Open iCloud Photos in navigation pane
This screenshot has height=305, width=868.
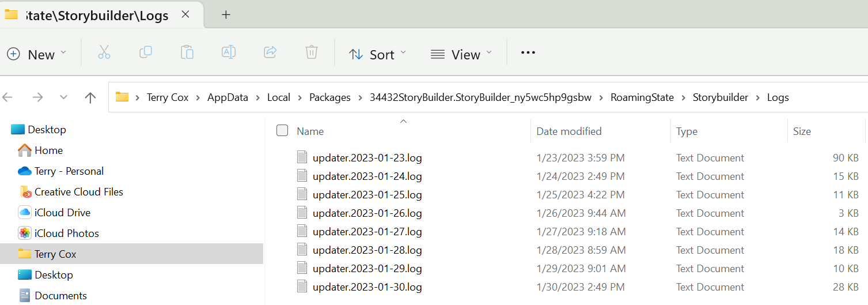[66, 234]
